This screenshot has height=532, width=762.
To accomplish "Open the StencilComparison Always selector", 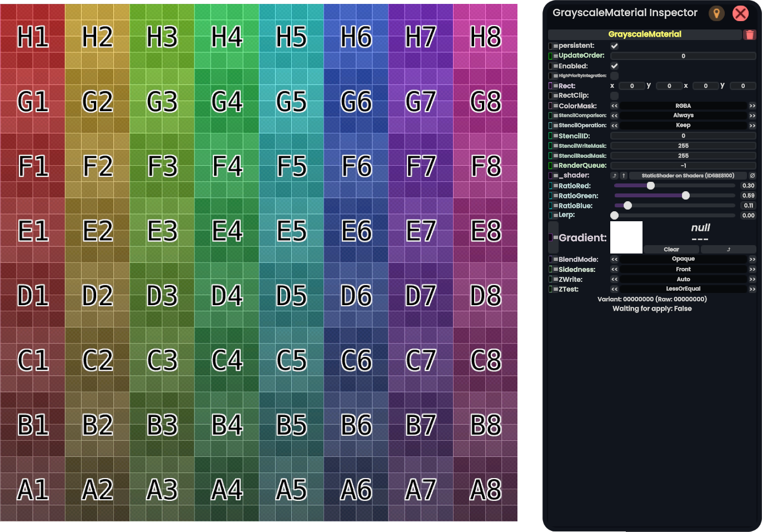I will [x=683, y=116].
